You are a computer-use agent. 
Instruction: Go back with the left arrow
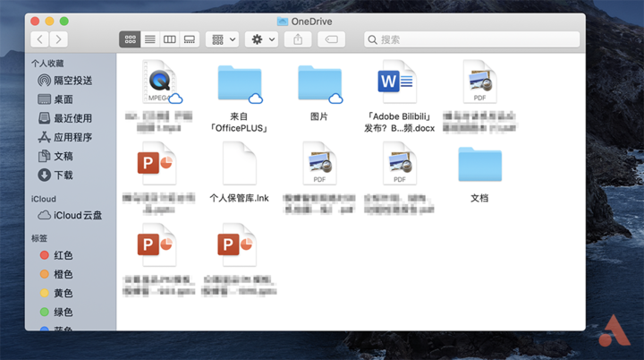click(40, 39)
